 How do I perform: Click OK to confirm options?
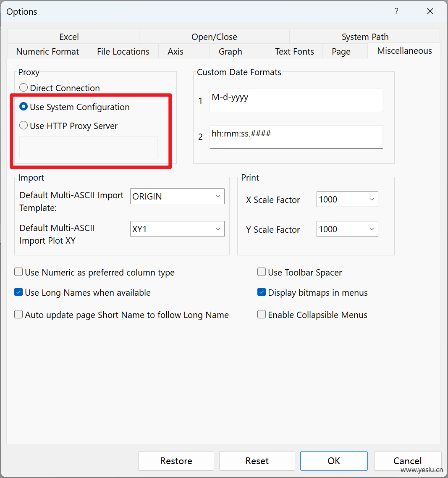[x=334, y=461]
